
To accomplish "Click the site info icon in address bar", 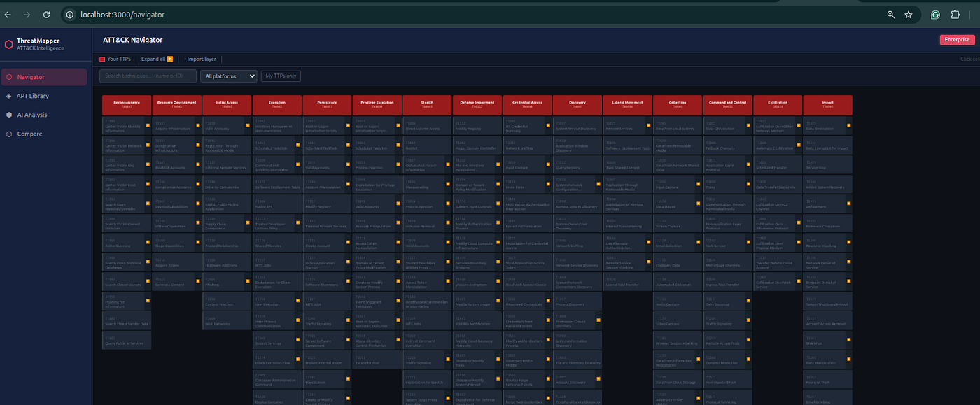I will [x=69, y=14].
